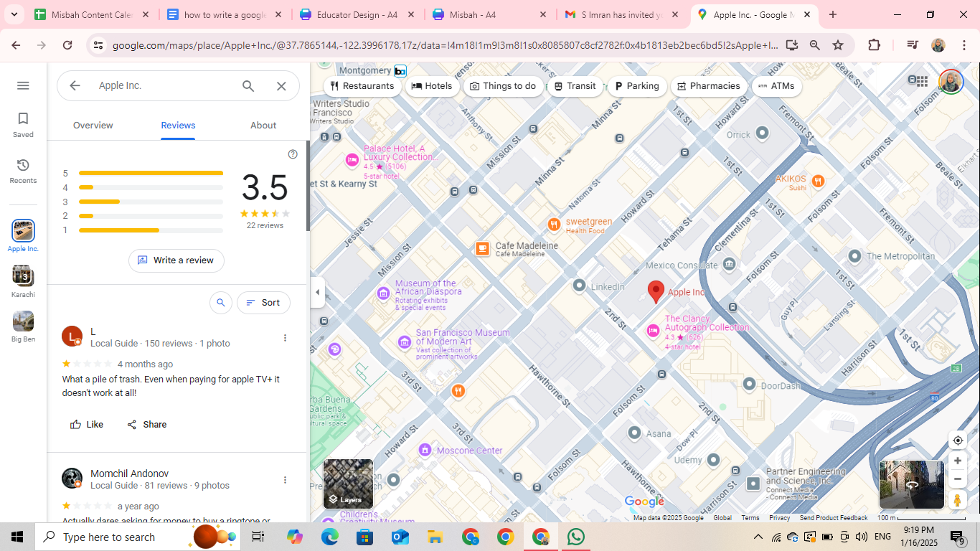Click the AKIKOS sushi marker
The image size is (980, 551).
point(818,182)
